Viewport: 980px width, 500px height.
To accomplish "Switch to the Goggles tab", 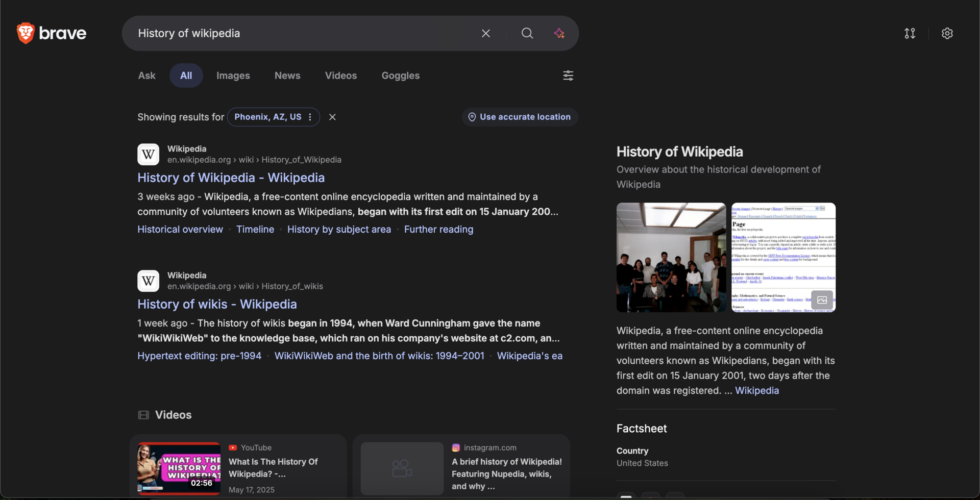I will (x=401, y=76).
